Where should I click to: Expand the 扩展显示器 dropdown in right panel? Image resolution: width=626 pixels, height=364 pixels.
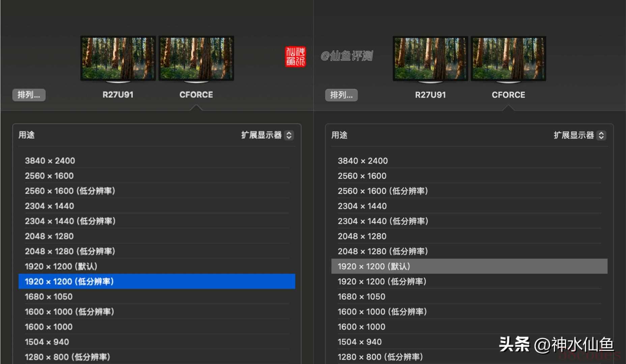(579, 135)
